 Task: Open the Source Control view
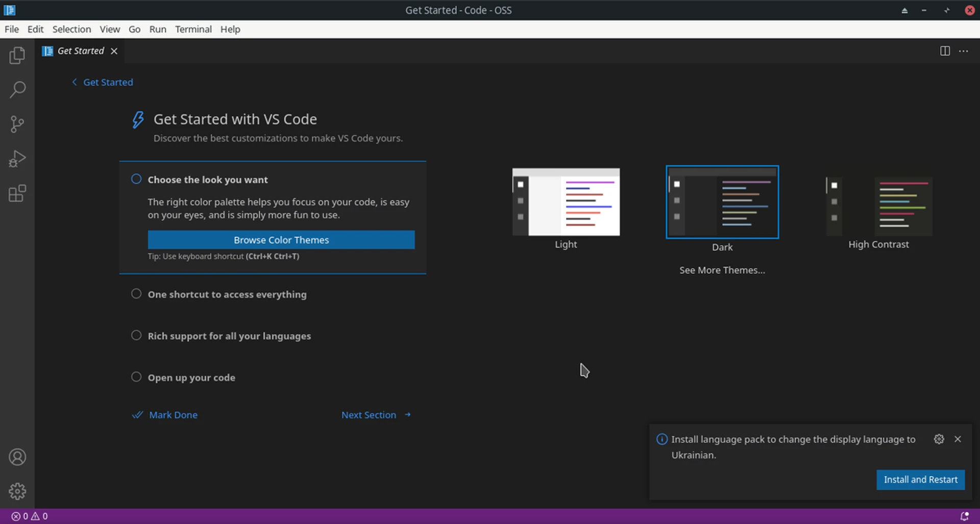[x=17, y=124]
